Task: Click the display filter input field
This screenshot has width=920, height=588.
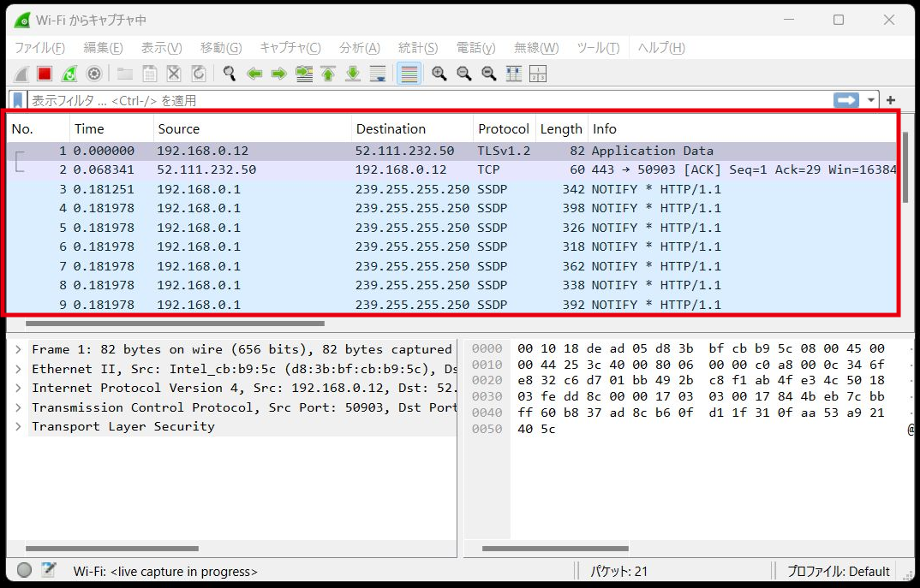Action: (428, 100)
